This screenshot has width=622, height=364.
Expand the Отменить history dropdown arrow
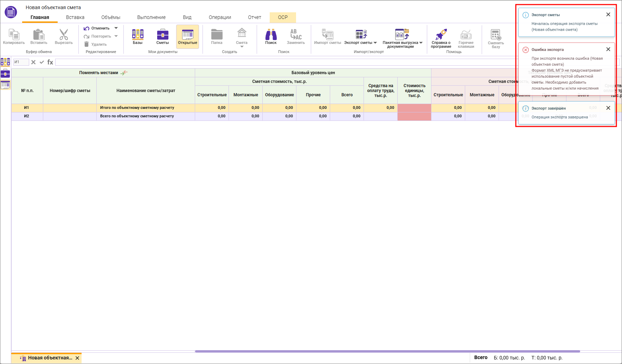tap(116, 28)
